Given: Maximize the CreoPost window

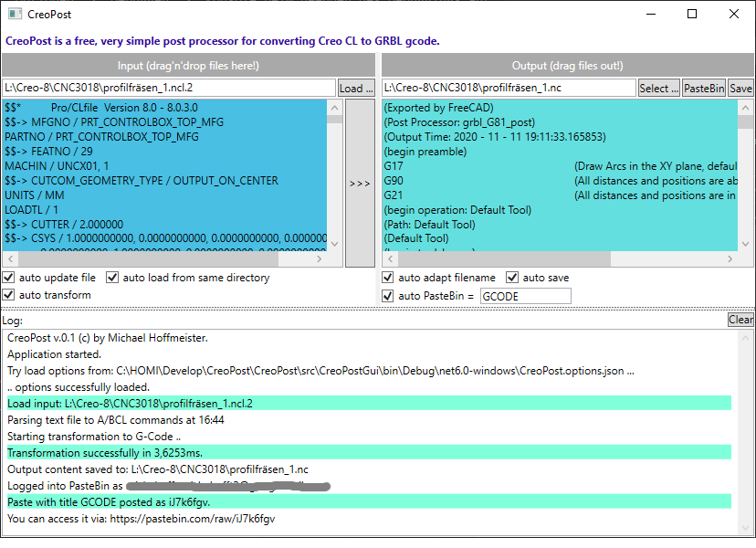Looking at the screenshot, I should click(692, 14).
